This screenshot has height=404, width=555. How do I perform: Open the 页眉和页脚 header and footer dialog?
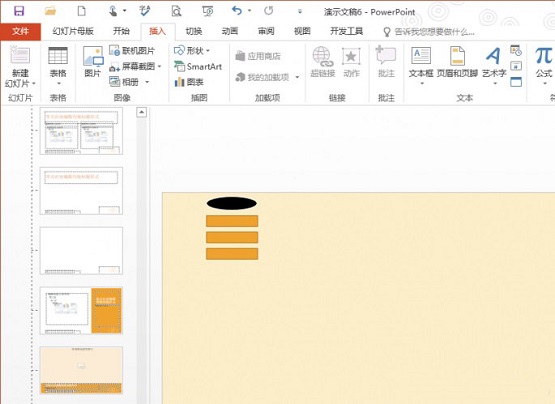point(457,62)
